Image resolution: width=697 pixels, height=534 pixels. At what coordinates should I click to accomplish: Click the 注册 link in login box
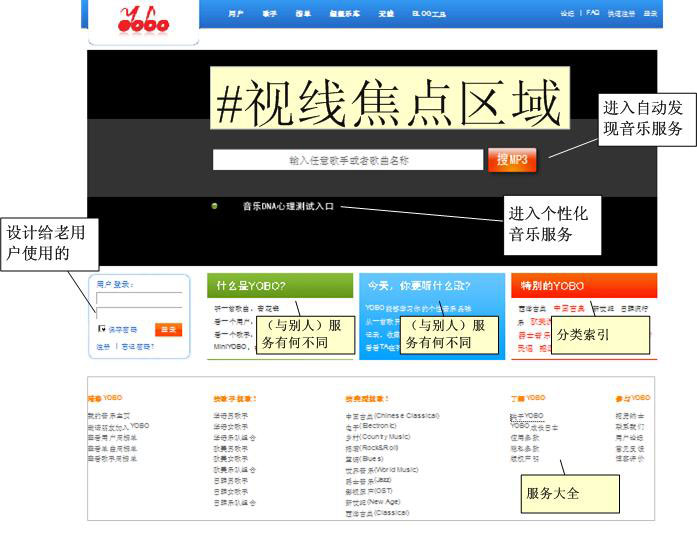(103, 346)
